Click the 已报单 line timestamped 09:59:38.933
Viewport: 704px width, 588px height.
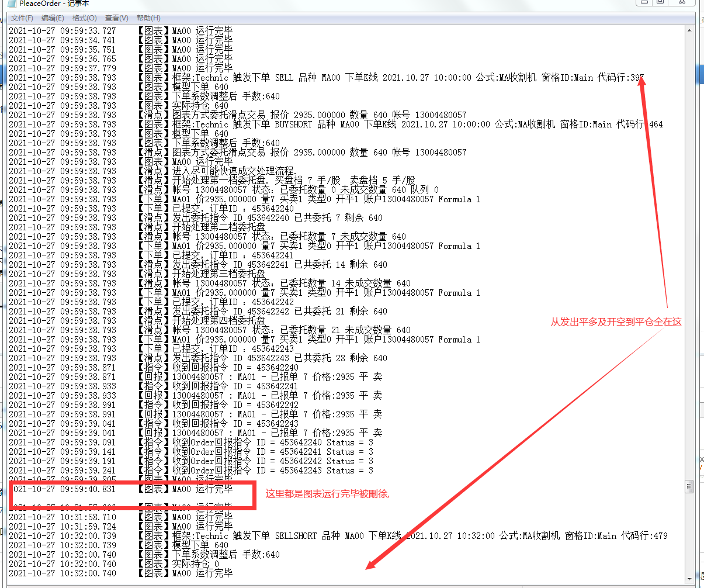(x=196, y=395)
